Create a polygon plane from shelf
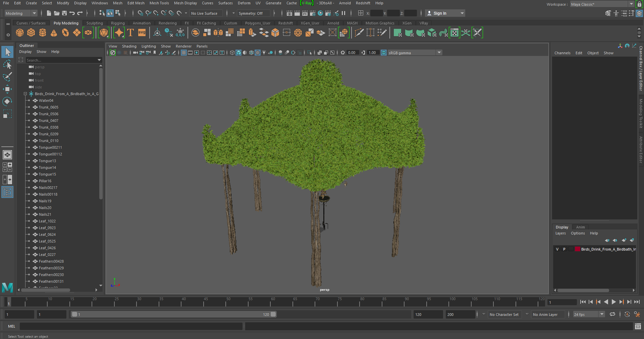The height and width of the screenshot is (339, 644). [x=77, y=32]
